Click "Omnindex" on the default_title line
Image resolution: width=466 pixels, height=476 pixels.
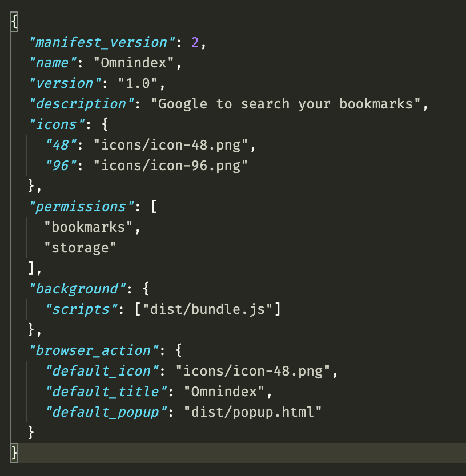coord(224,392)
